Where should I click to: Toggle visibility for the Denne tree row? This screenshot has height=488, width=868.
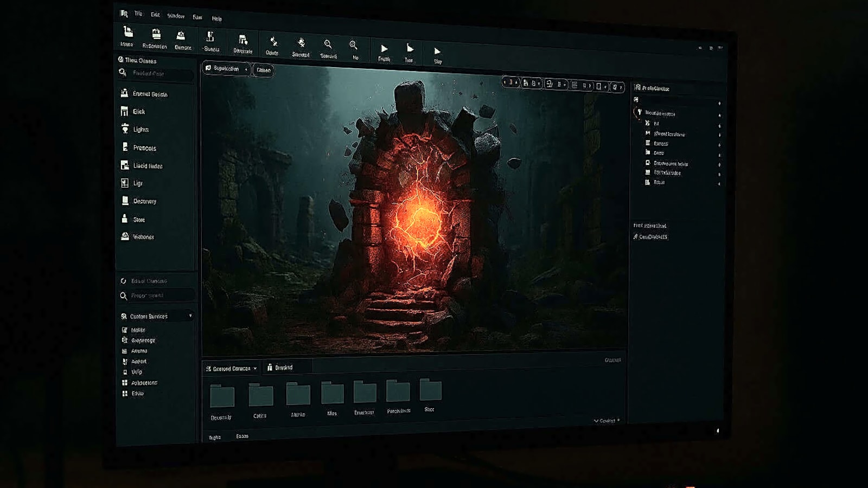(719, 155)
